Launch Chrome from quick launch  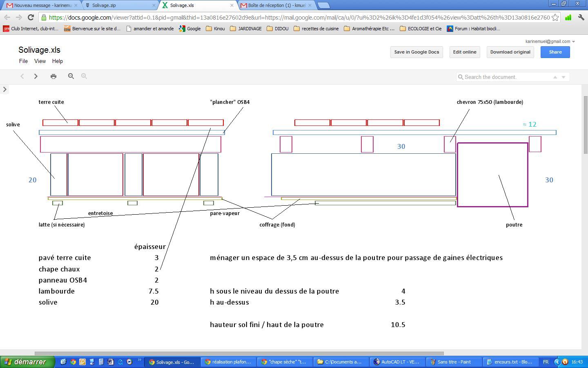pyautogui.click(x=73, y=362)
